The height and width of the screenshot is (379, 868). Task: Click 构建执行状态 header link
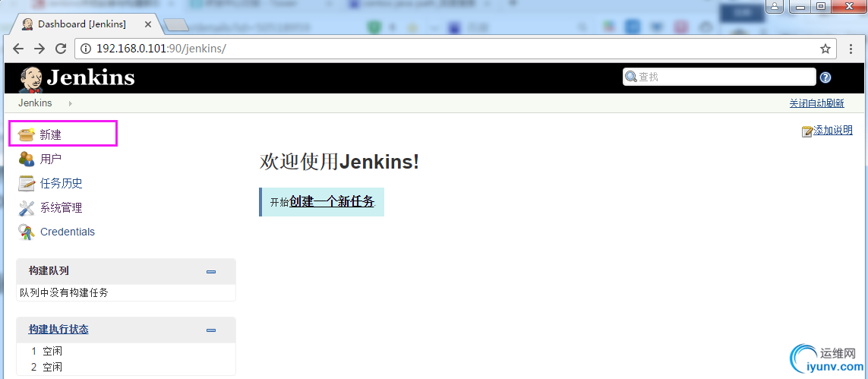(58, 329)
